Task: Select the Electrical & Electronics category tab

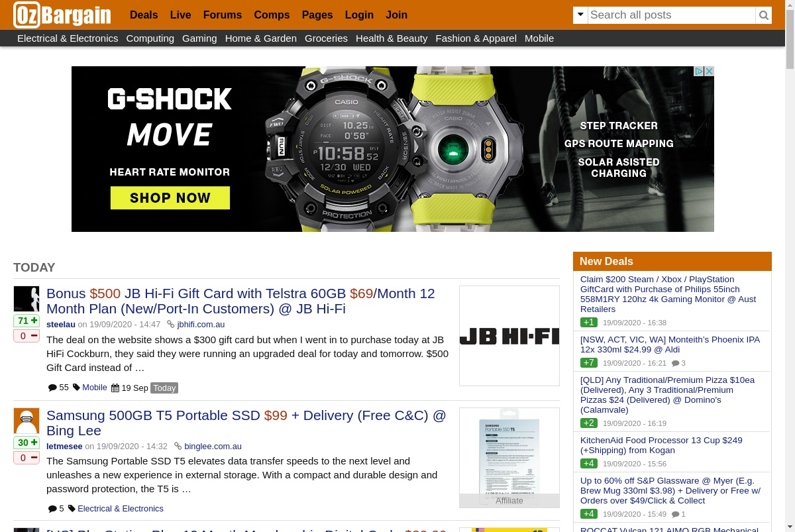Action: [x=68, y=38]
